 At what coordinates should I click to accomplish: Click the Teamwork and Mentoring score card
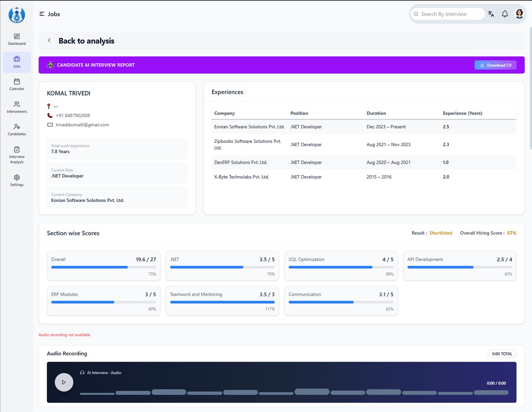pyautogui.click(x=222, y=301)
